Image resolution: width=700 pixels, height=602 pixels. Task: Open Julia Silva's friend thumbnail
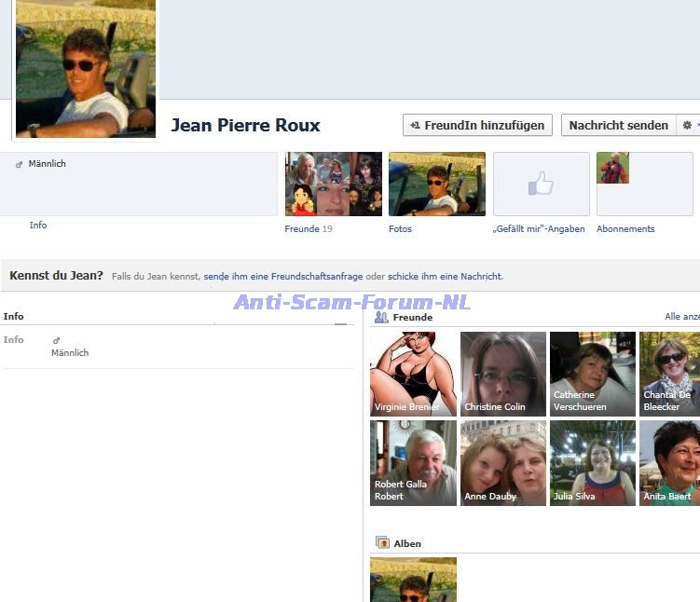593,462
